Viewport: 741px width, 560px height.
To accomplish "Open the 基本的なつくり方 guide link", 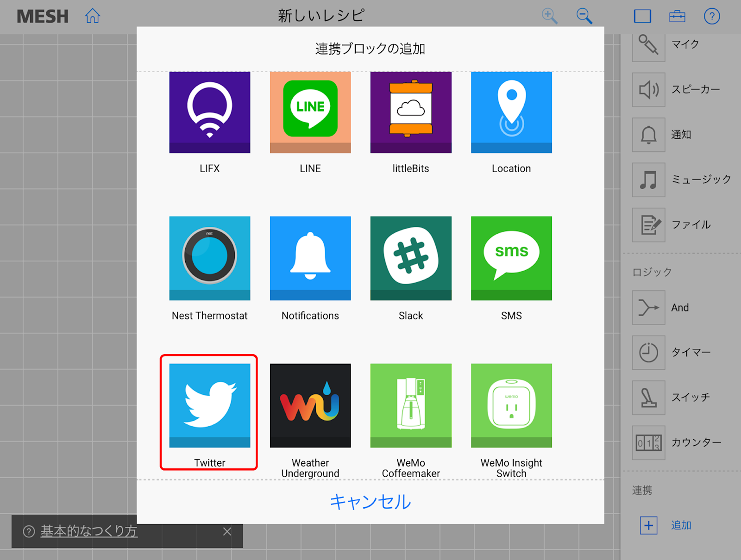I will [x=89, y=531].
